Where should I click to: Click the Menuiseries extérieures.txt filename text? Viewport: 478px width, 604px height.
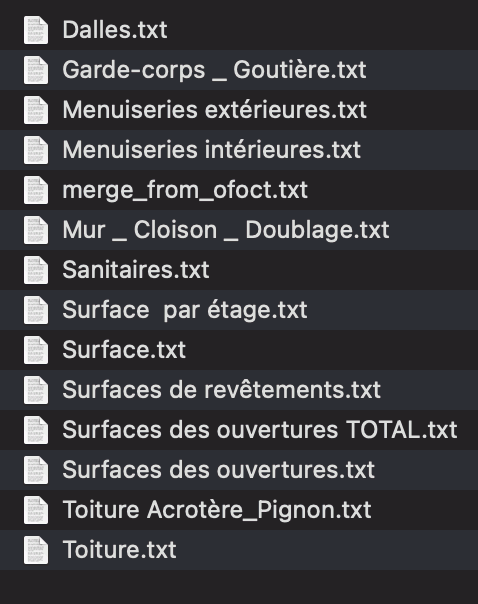click(x=215, y=110)
